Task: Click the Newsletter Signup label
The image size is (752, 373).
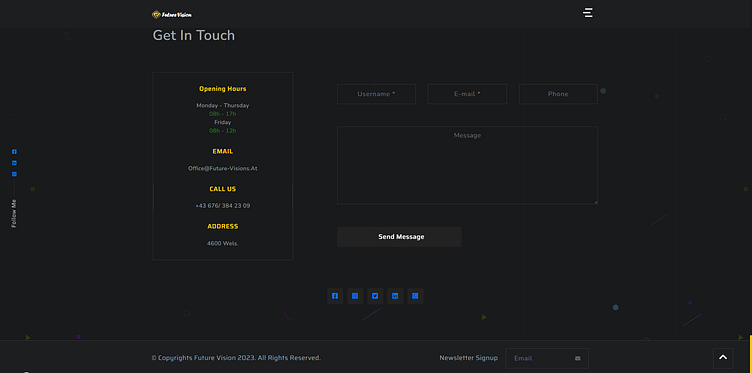Action: [469, 358]
